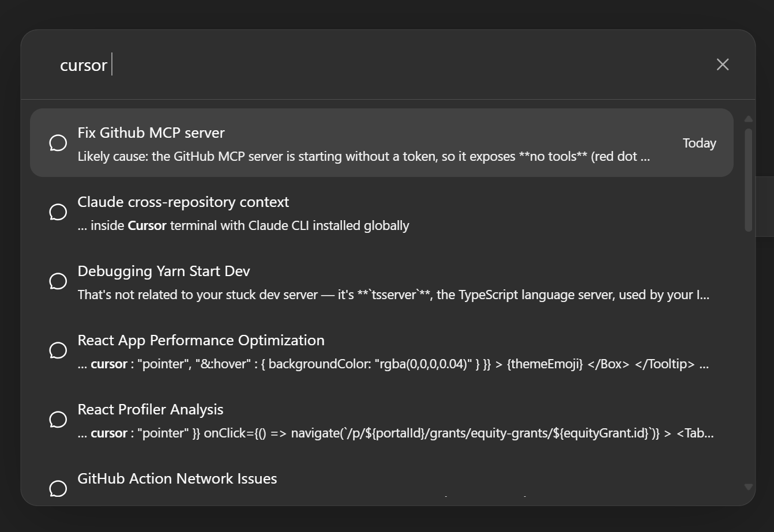This screenshot has width=774, height=532.
Task: Click the Cursor terminal snippet preview text
Action: (243, 226)
